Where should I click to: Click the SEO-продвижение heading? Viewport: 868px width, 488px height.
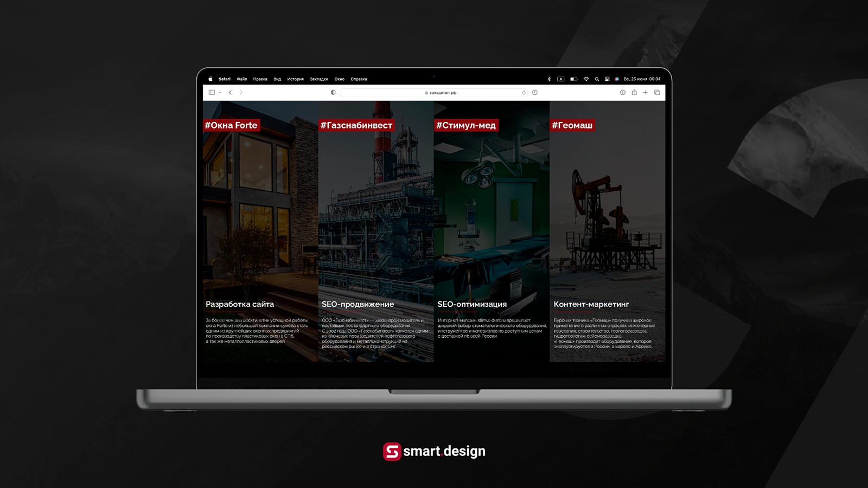[x=358, y=304]
